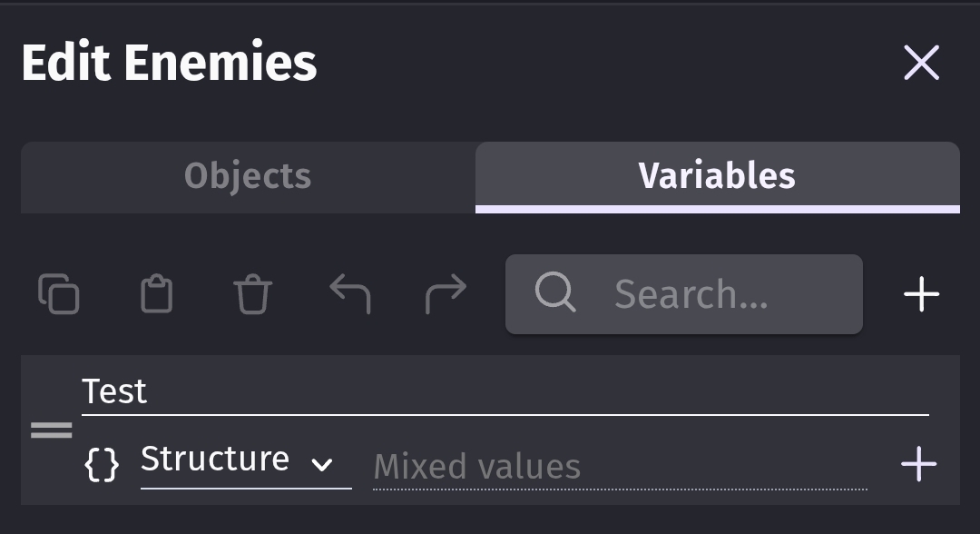Undo the last variable change
This screenshot has height=534, width=980.
pos(349,294)
